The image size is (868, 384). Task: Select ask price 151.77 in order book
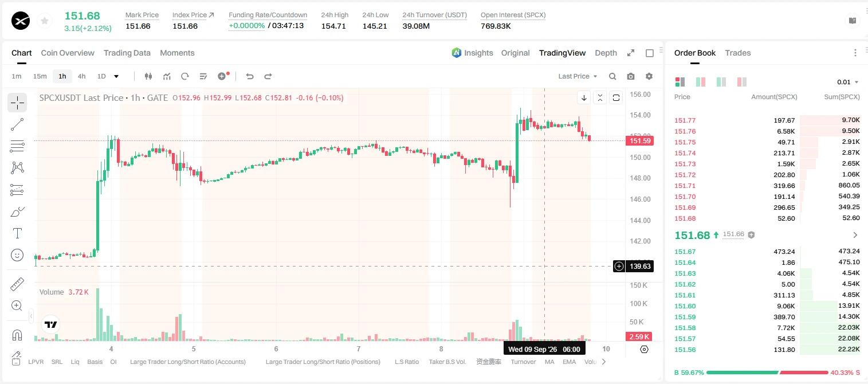[x=685, y=120]
